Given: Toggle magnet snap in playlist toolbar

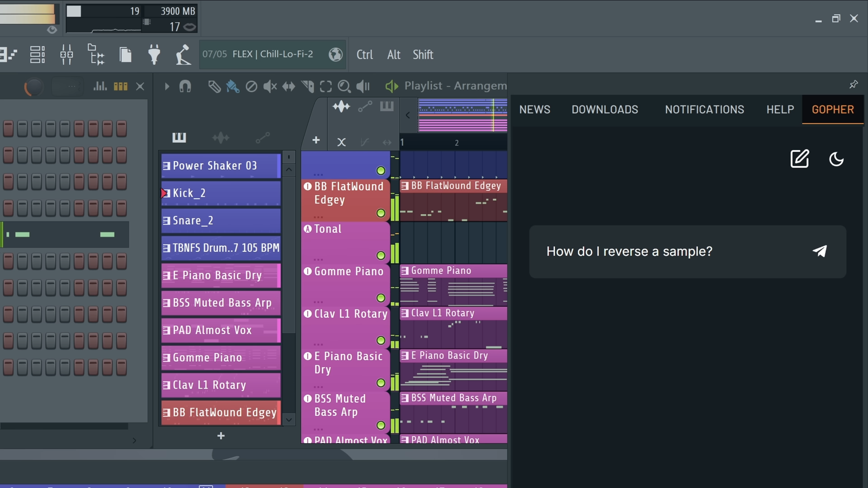Looking at the screenshot, I should coord(185,86).
